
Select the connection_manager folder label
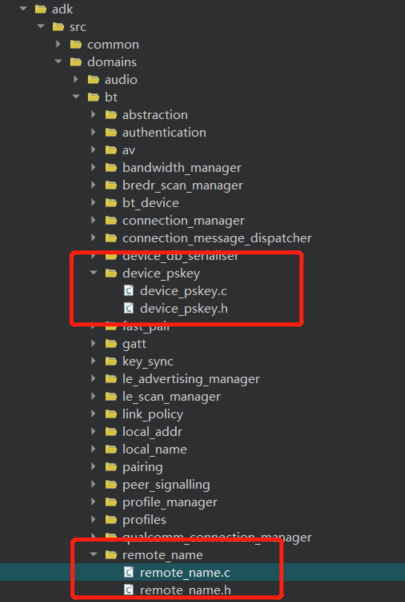coord(183,221)
